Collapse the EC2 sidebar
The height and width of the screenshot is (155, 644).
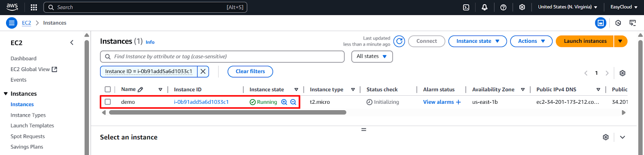tap(72, 42)
